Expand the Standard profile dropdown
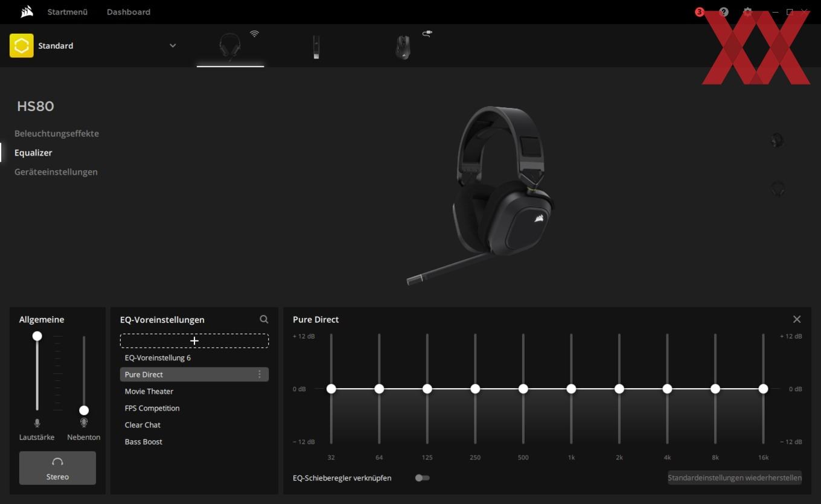 (173, 46)
